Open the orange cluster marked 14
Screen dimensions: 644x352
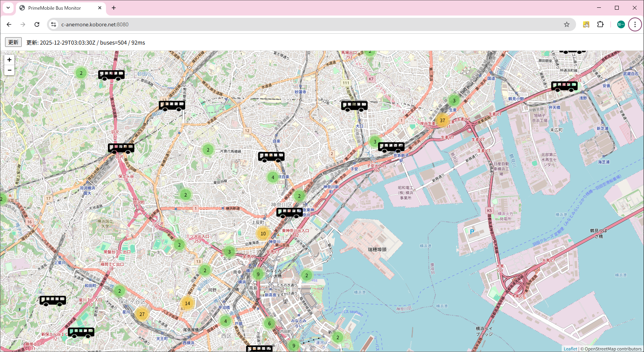pyautogui.click(x=187, y=304)
